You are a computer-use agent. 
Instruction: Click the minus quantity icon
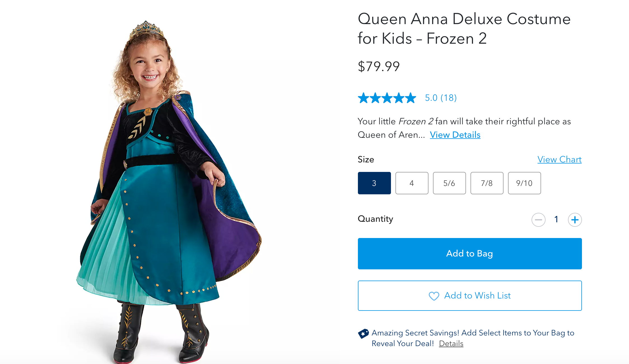(538, 220)
